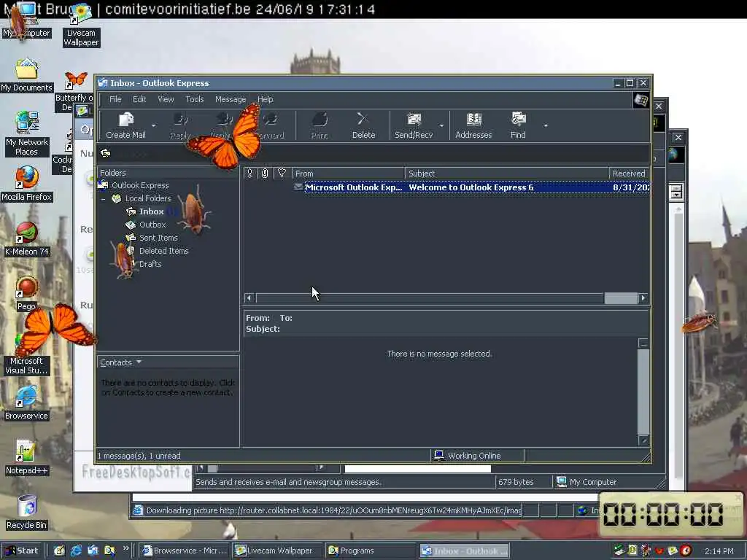Image resolution: width=747 pixels, height=560 pixels.
Task: Sort by priority column header icon
Action: 249,174
